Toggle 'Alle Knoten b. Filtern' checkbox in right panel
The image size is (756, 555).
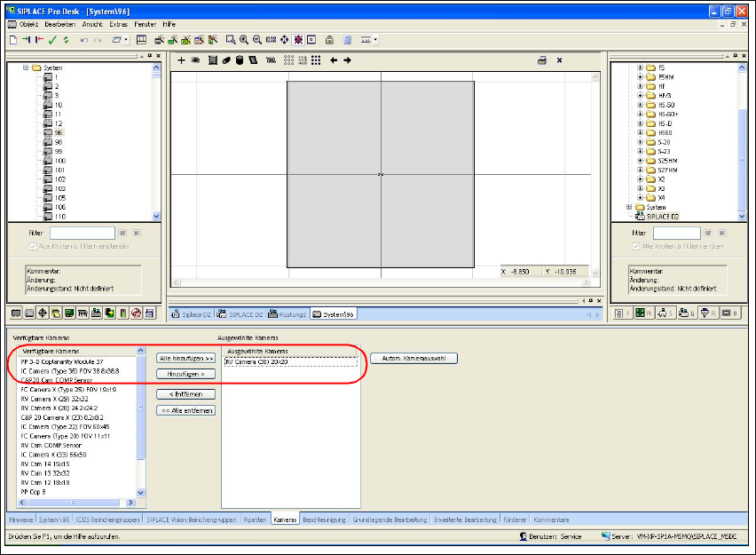636,246
